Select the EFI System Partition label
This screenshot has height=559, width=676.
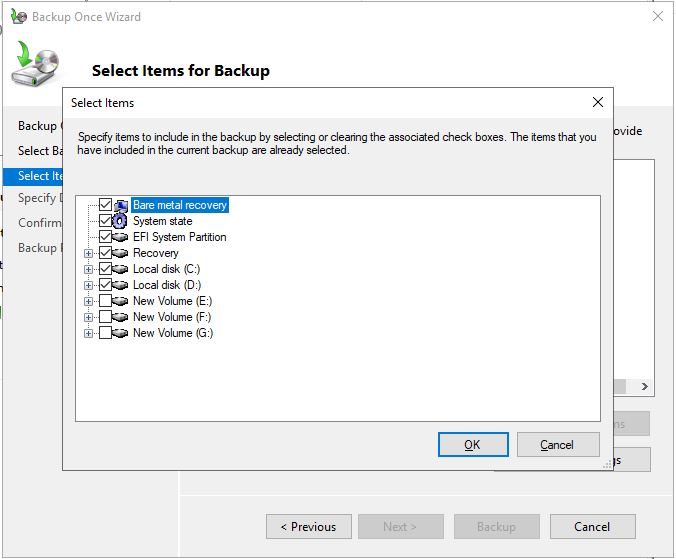(180, 237)
